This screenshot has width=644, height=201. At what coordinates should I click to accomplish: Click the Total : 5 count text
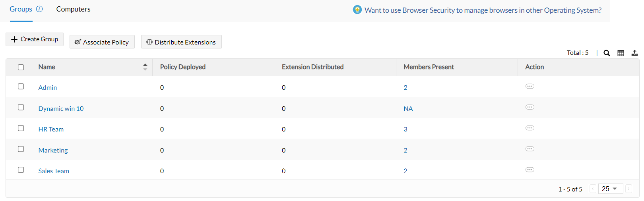tap(578, 52)
